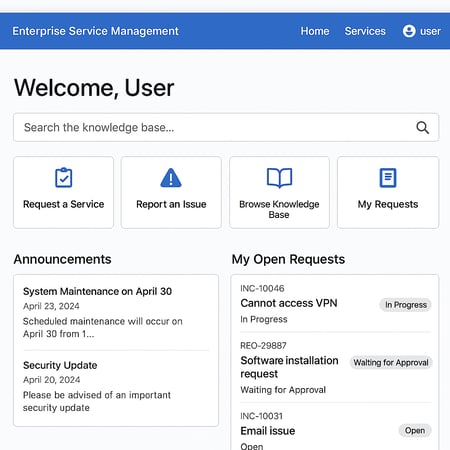
Task: Open the Browse Knowledge Base card label
Action: pos(279,209)
